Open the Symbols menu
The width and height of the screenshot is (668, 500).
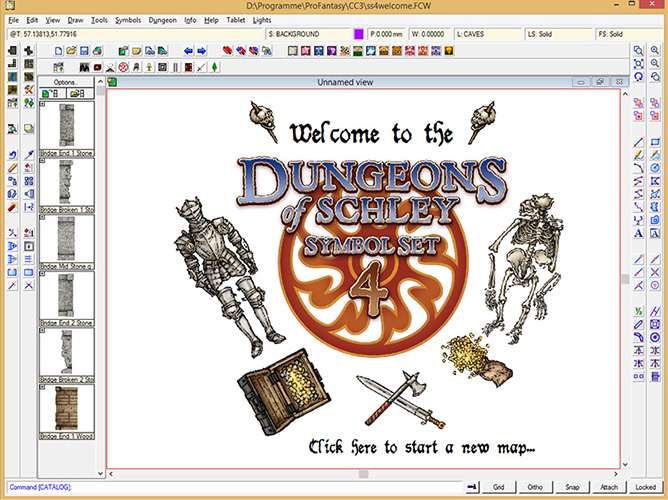click(x=128, y=20)
